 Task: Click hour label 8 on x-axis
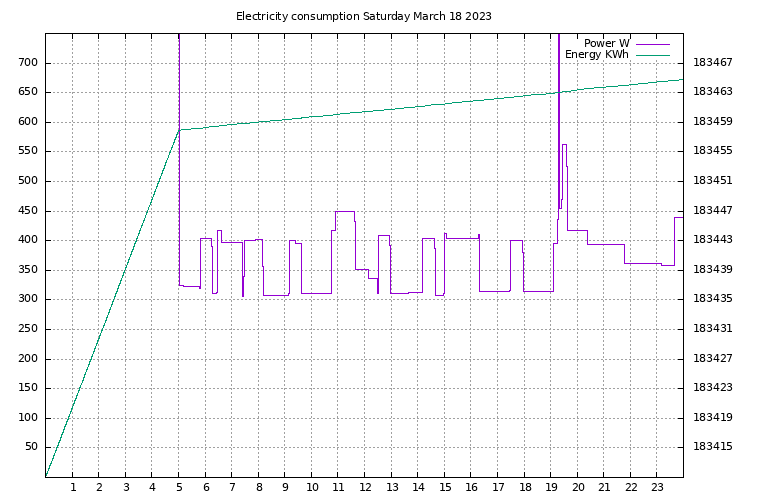259,487
